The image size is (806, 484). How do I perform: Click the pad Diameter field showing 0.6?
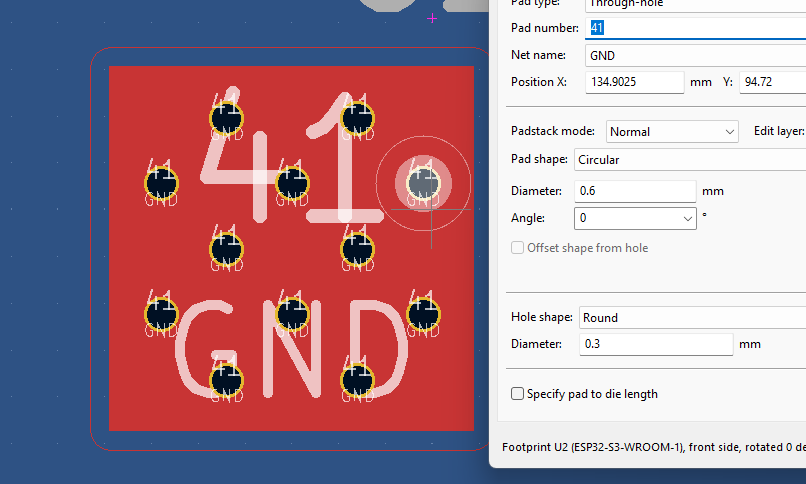coord(635,191)
